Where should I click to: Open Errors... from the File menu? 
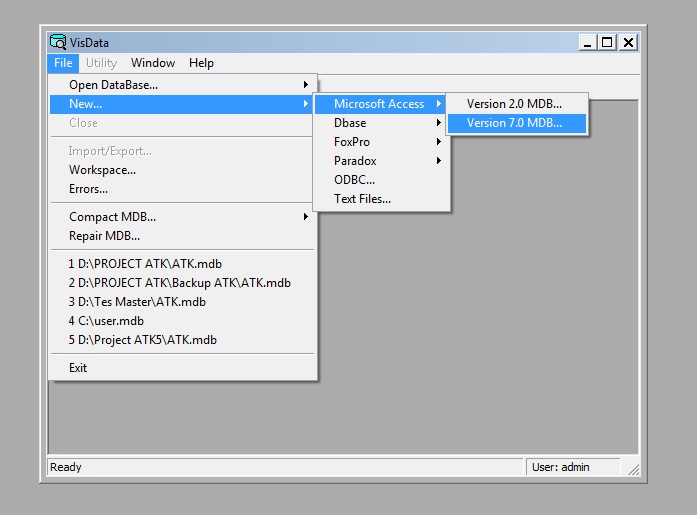tap(183, 189)
